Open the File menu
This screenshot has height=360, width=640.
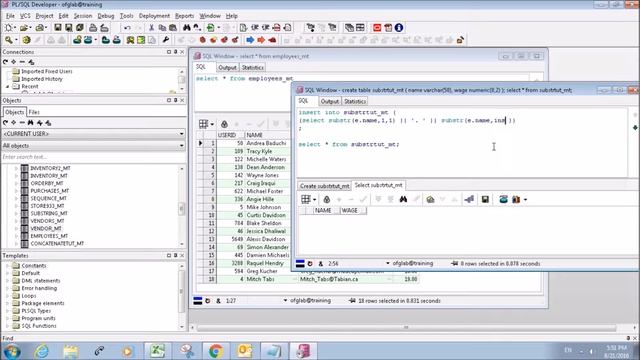pos(10,16)
